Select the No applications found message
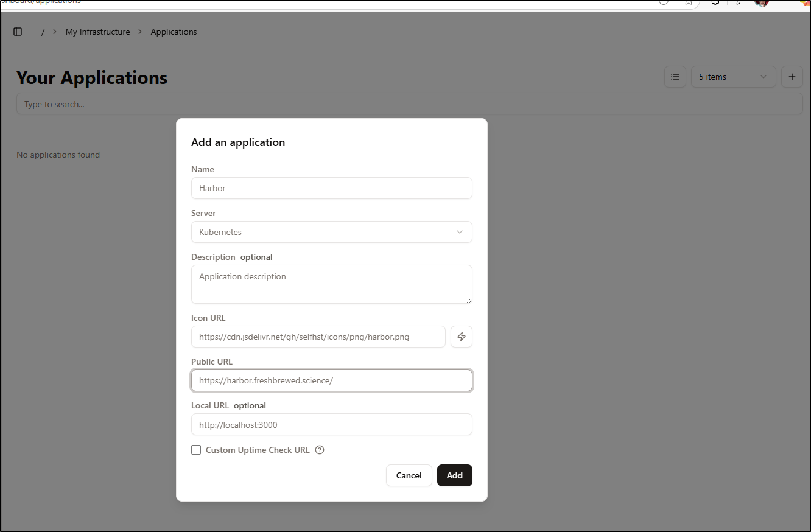811x532 pixels. point(58,155)
